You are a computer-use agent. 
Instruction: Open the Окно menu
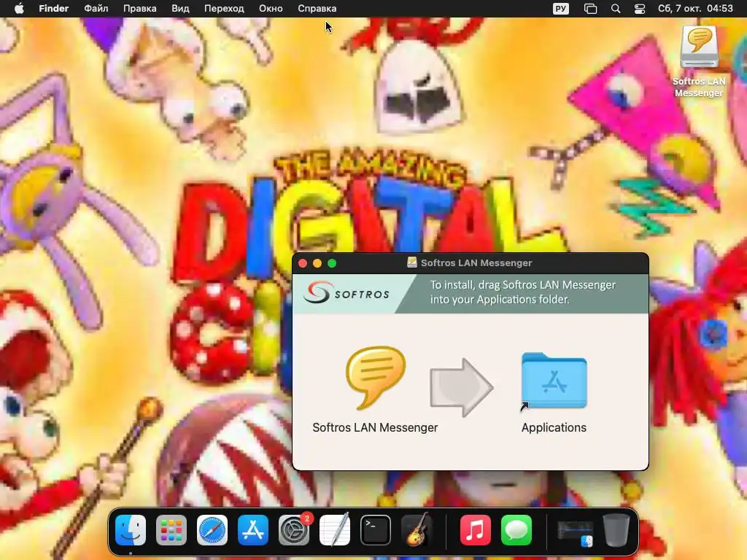tap(271, 9)
